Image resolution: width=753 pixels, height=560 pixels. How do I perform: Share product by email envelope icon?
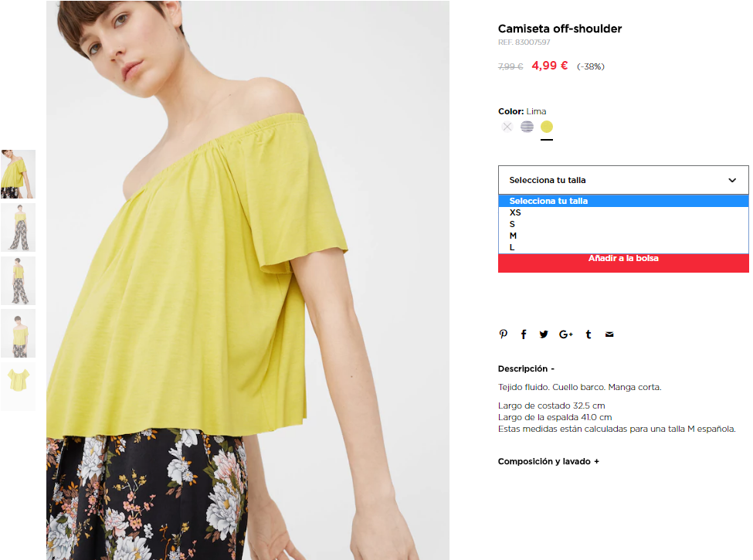pyautogui.click(x=609, y=334)
